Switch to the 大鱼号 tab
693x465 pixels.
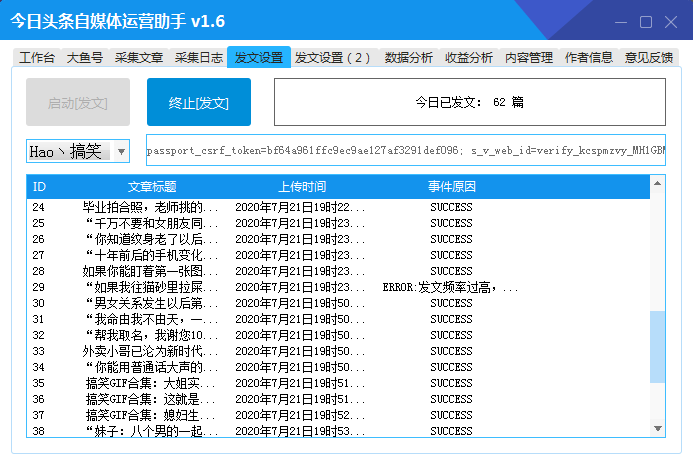point(84,57)
